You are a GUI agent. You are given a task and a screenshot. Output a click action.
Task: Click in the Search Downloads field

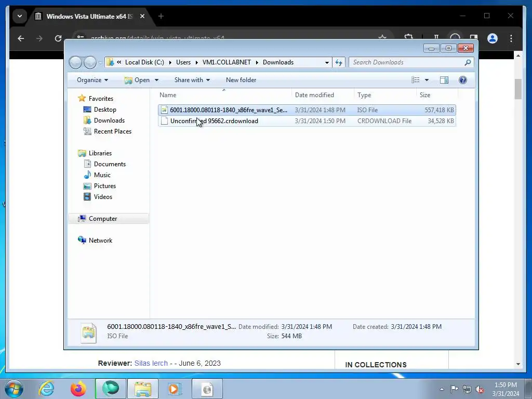click(x=407, y=62)
